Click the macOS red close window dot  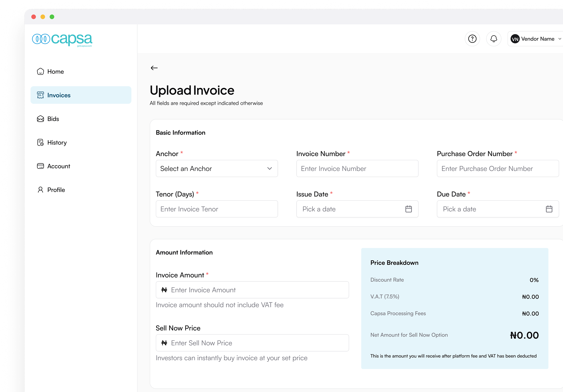click(34, 17)
